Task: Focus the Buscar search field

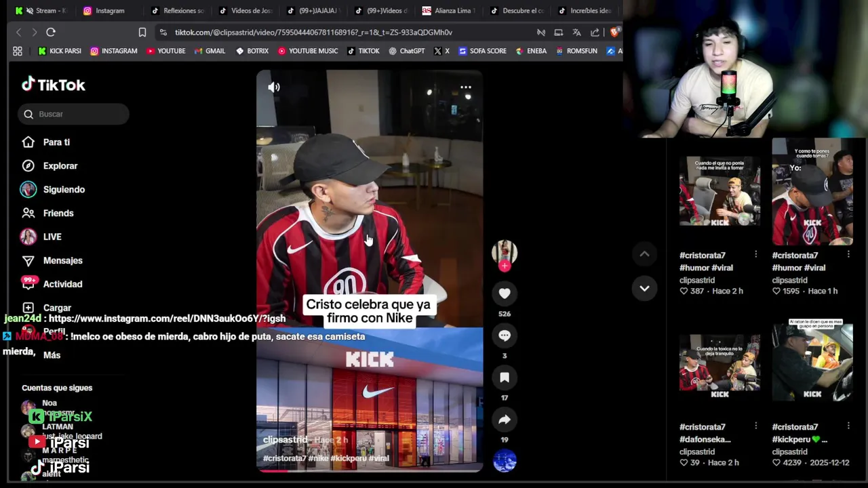Action: pos(73,114)
